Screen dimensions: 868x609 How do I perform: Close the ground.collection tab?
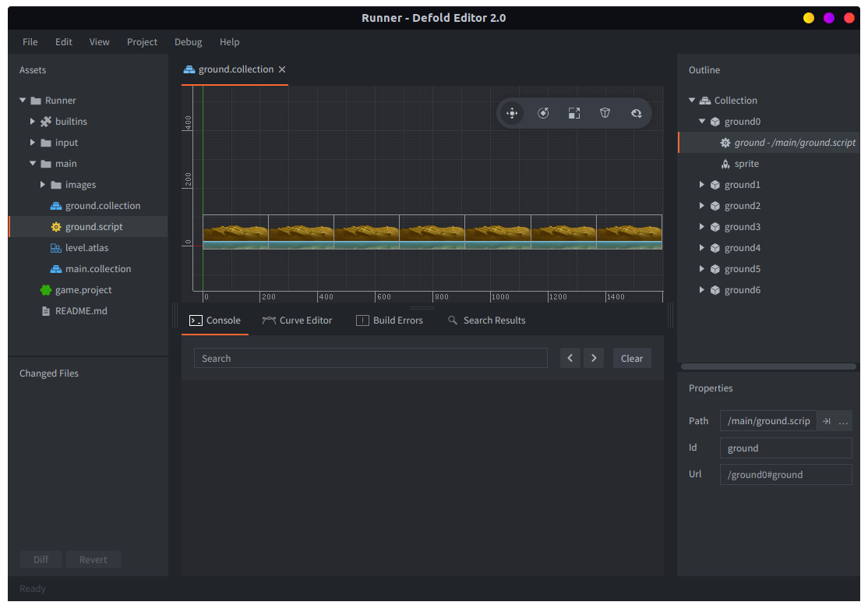tap(282, 69)
